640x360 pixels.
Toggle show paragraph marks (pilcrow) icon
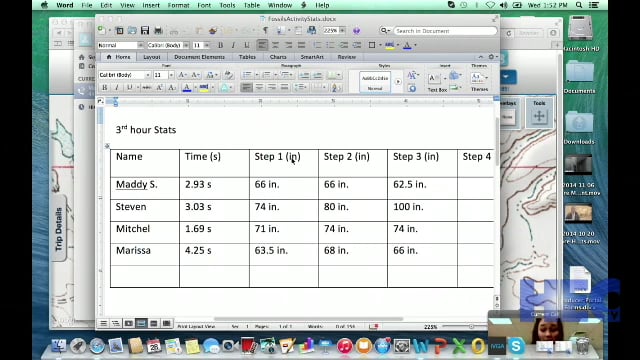pyautogui.click(x=265, y=31)
